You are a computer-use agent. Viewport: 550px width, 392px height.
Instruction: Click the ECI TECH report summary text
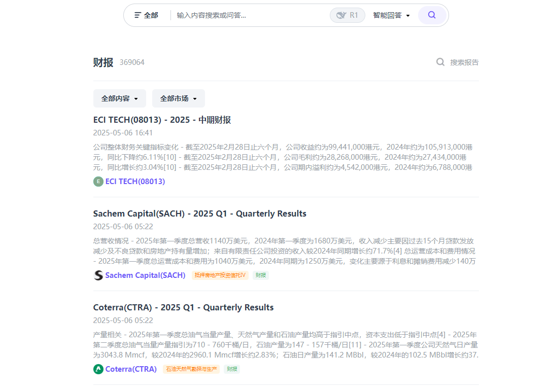coord(283,157)
